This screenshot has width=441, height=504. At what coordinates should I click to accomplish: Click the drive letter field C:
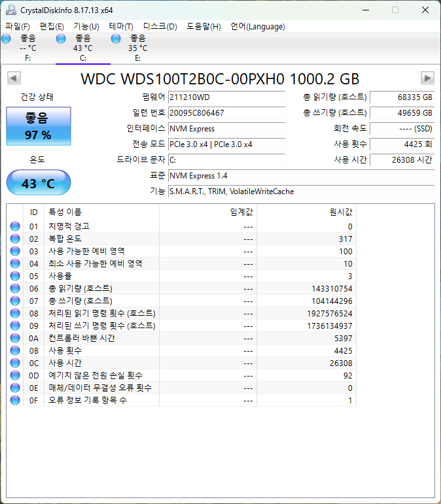[227, 160]
